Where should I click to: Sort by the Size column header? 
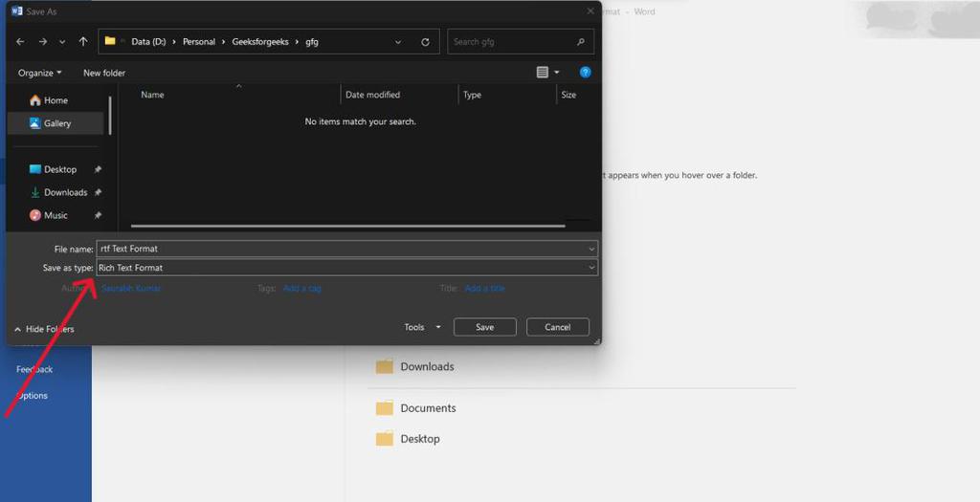tap(568, 95)
